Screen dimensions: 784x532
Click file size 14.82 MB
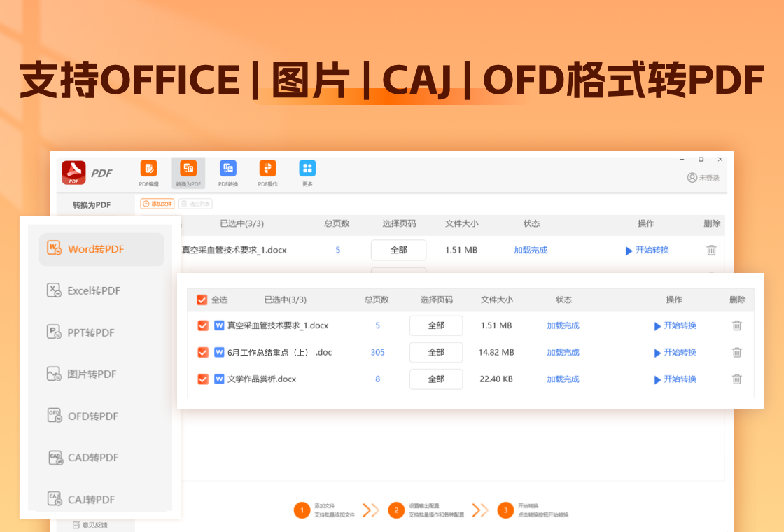(496, 353)
